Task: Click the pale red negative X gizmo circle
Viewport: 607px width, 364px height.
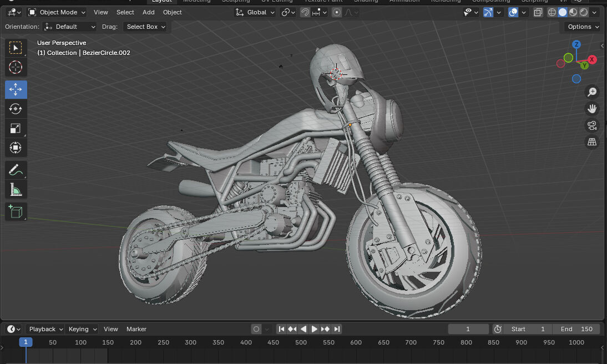Action: pos(560,63)
